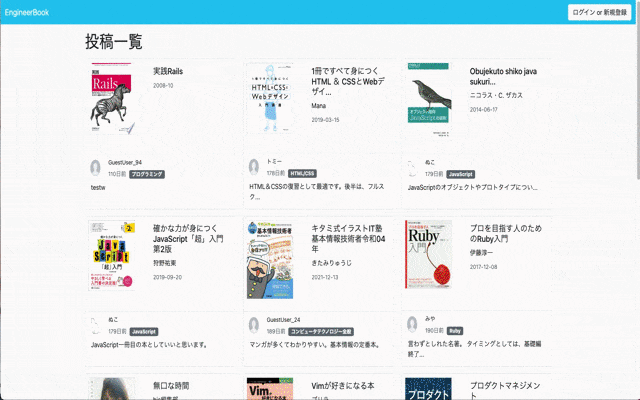640x400 pixels.
Task: Open the Obujekuto shiko java book cover
Action: coord(429,99)
